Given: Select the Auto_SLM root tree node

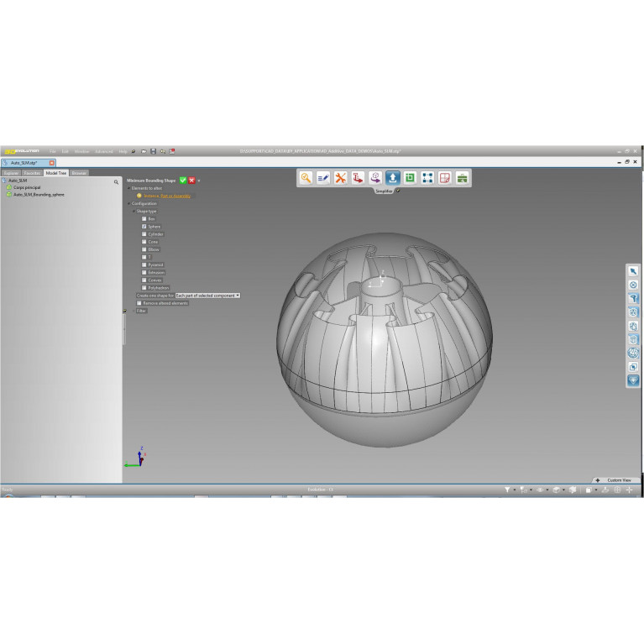Looking at the screenshot, I should 18,181.
